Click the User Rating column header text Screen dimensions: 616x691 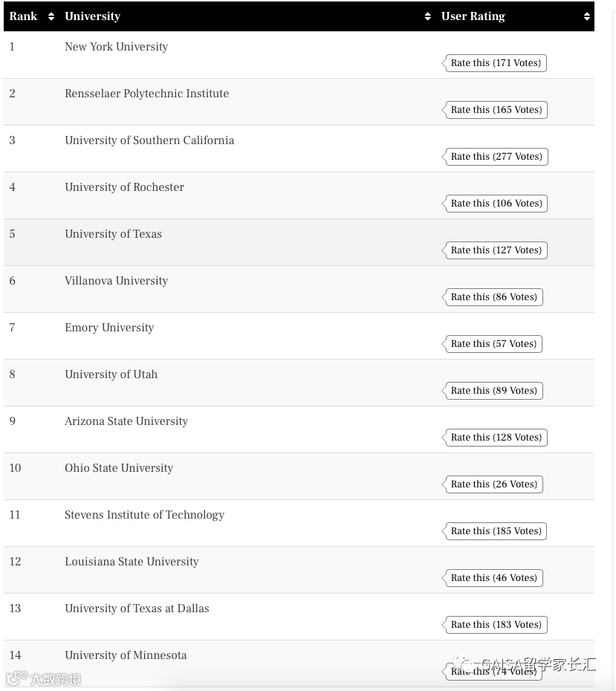click(473, 16)
